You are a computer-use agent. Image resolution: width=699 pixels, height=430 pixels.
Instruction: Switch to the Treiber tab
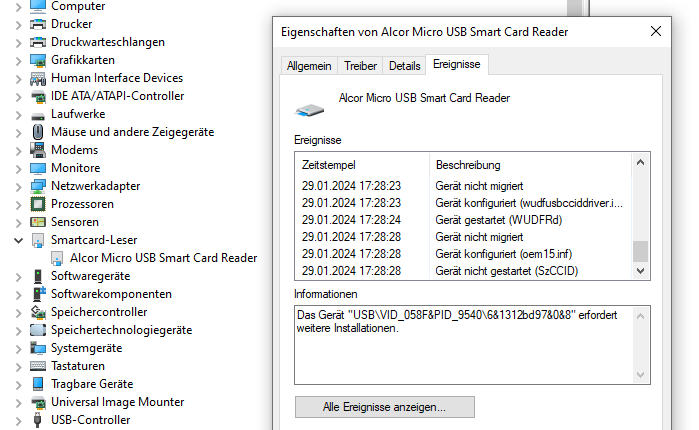point(360,66)
